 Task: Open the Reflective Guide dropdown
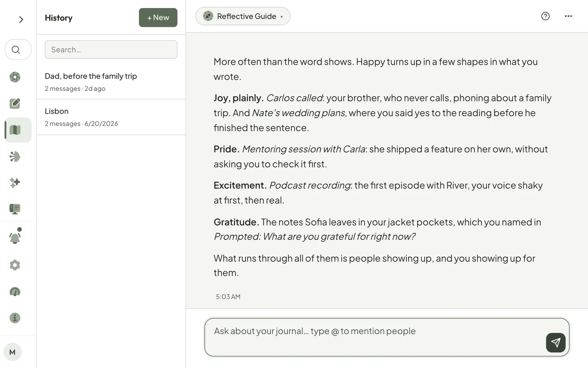coord(243,16)
